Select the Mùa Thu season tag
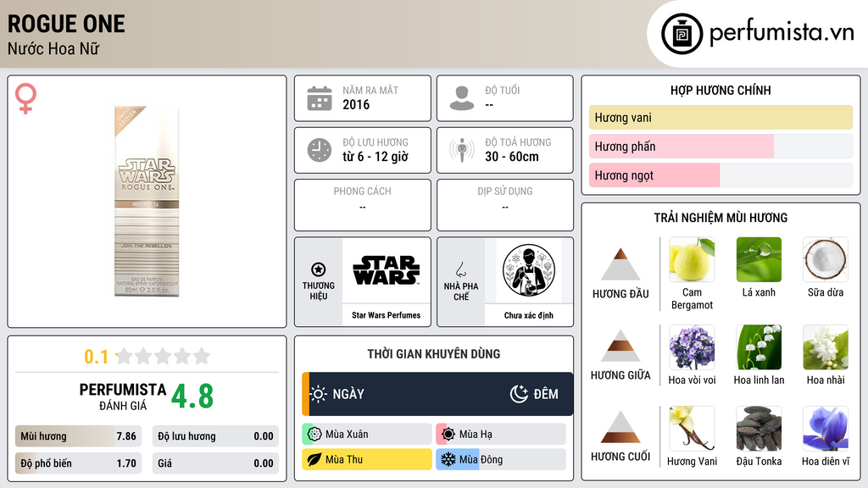868x488 pixels. 367,459
